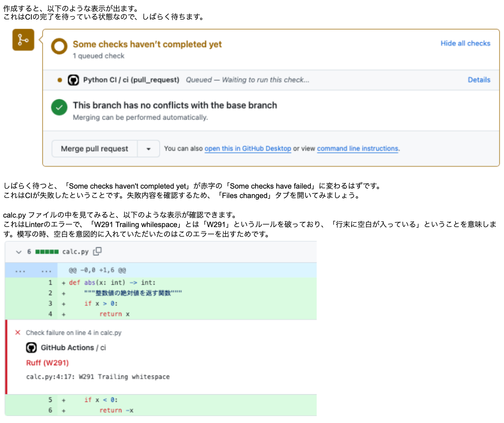
Task: Click the GitHub Actions logo in annotation
Action: coord(31,348)
